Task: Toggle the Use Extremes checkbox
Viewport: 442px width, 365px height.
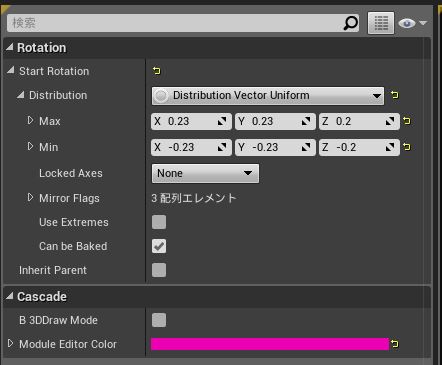Action: coord(159,222)
